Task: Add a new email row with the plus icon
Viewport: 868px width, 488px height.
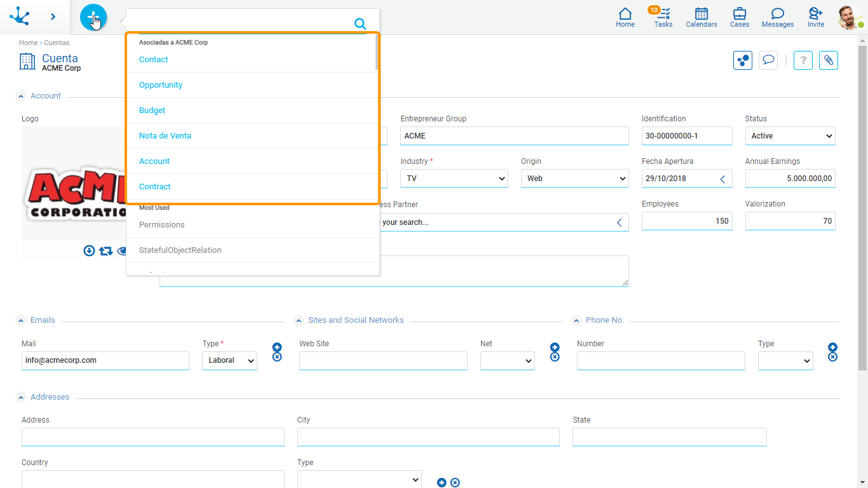Action: coord(276,347)
